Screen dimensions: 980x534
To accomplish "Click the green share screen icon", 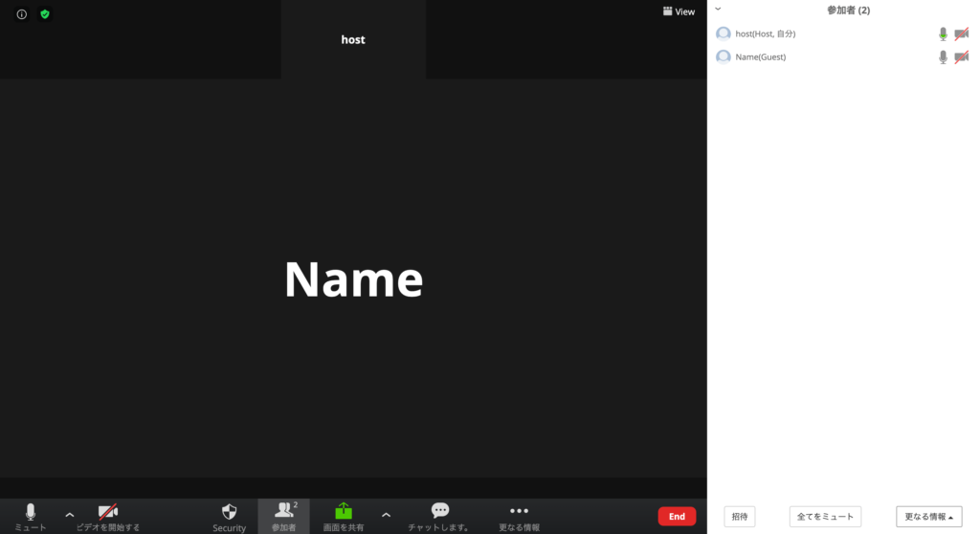I will point(344,512).
